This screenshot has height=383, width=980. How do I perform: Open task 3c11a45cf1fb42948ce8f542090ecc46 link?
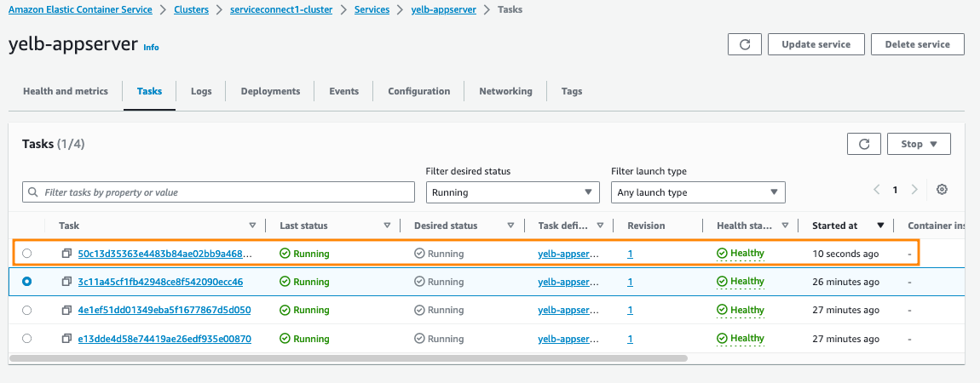pyautogui.click(x=160, y=282)
